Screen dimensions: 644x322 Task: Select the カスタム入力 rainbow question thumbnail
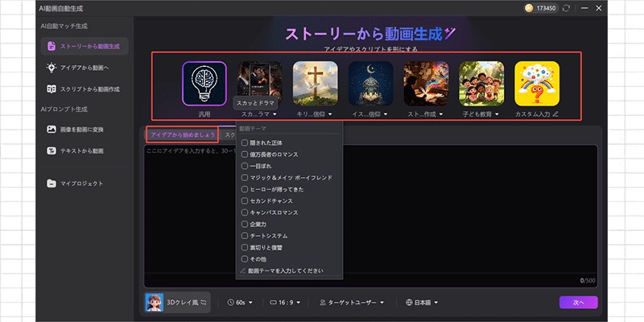tap(537, 84)
